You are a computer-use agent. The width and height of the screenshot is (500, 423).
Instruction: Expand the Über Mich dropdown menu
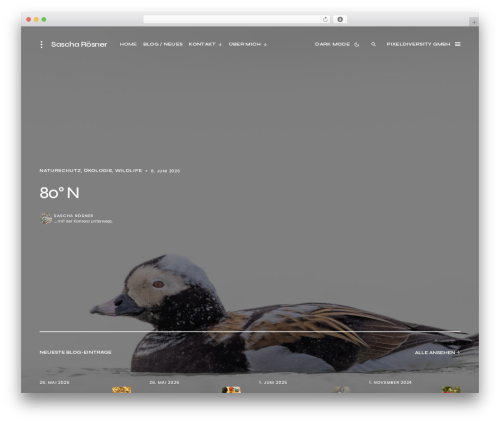coord(248,44)
